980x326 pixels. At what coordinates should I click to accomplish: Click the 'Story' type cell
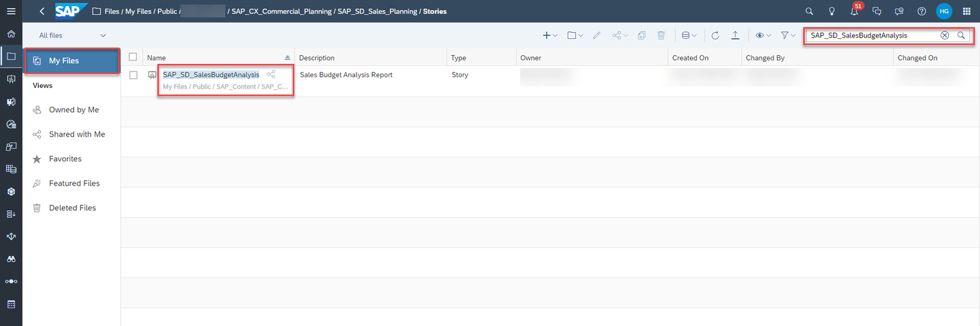click(x=460, y=75)
